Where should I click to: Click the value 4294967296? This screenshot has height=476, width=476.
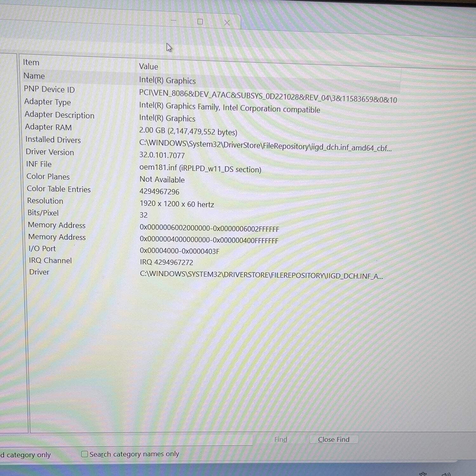point(159,192)
